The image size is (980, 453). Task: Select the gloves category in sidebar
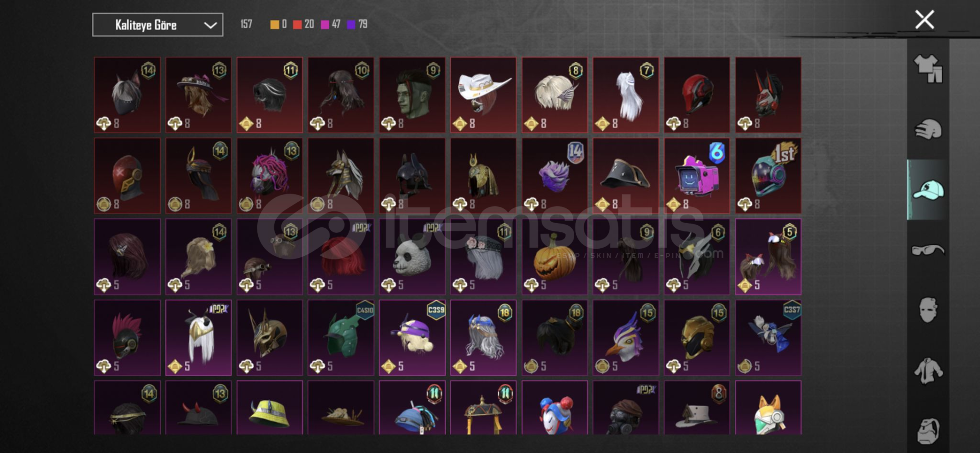coord(928,129)
